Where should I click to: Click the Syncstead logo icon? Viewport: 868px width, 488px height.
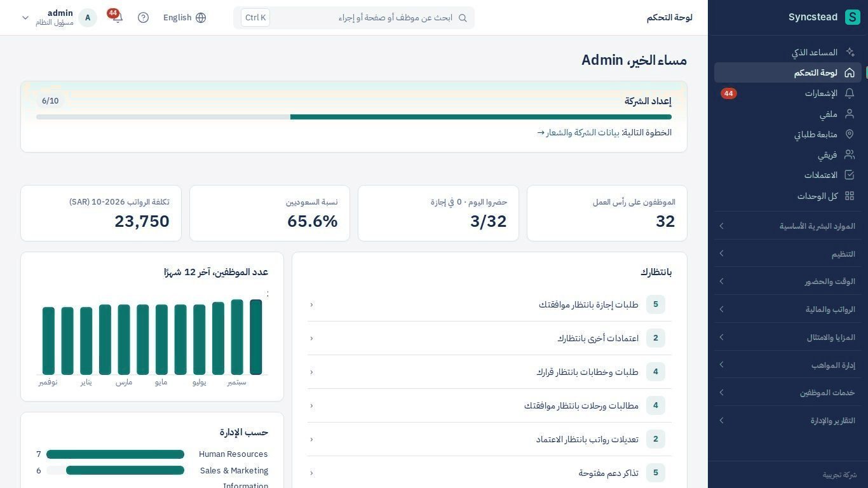[853, 17]
